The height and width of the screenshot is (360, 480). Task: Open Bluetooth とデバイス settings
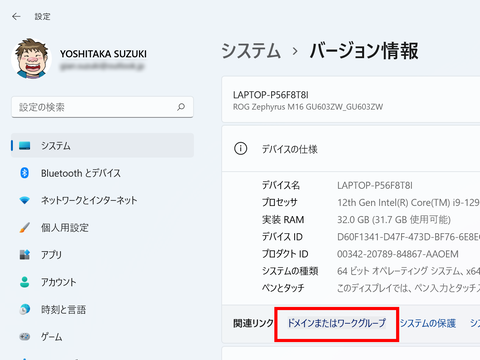[x=102, y=173]
